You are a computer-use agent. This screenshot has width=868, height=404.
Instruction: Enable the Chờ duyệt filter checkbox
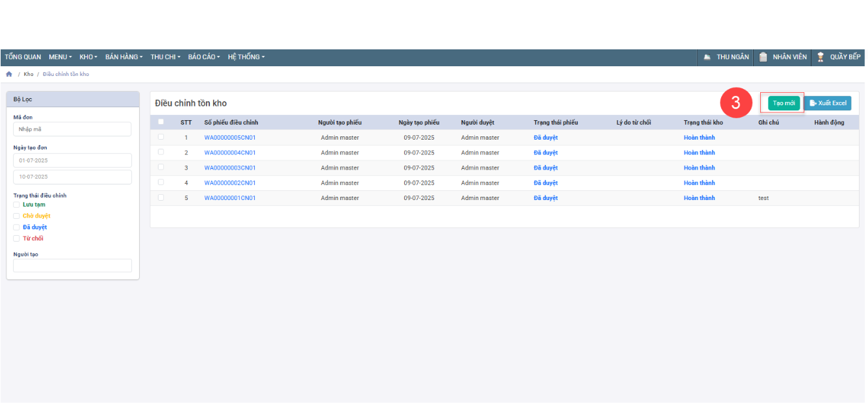click(x=17, y=216)
